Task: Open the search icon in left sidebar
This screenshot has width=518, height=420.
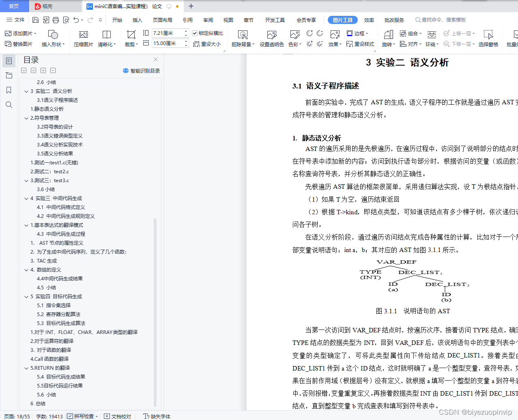Action: point(9,105)
